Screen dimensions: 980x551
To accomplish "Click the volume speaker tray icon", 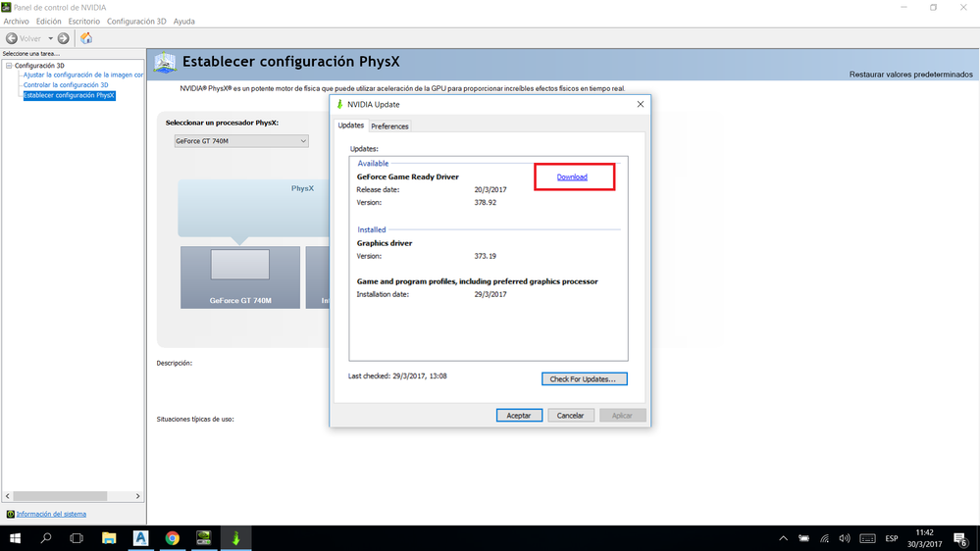I will pyautogui.click(x=845, y=538).
